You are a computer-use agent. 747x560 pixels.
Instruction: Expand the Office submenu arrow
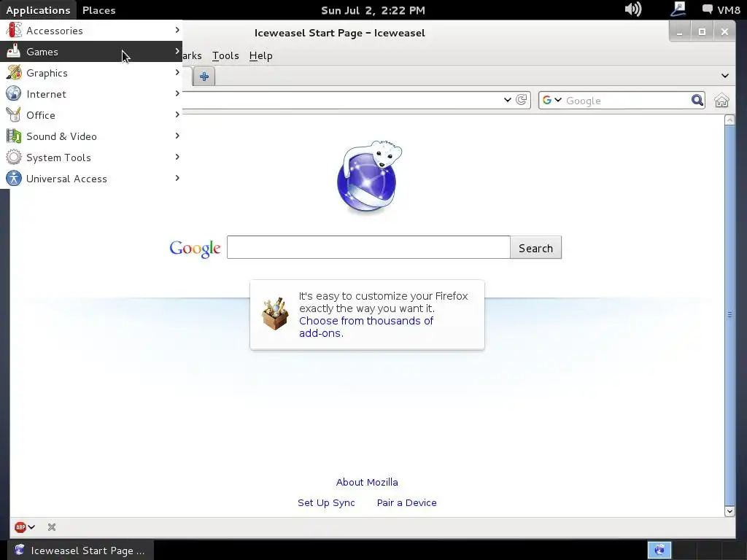[x=177, y=114]
